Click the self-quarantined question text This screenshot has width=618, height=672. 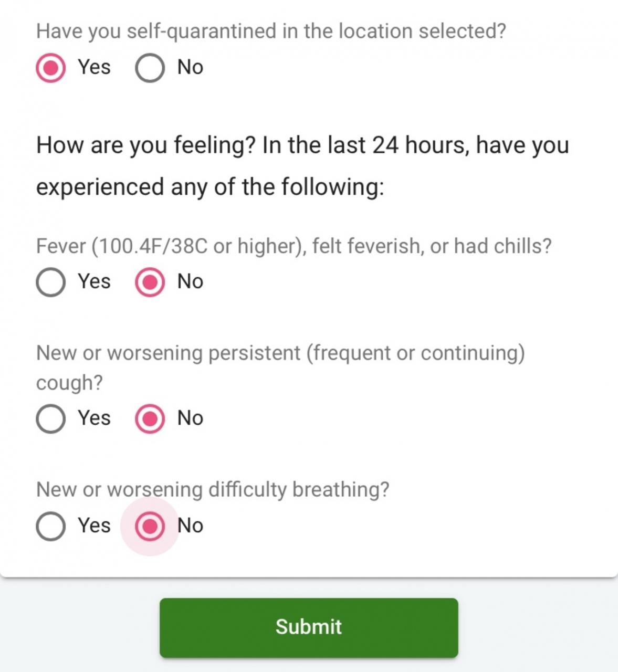271,31
